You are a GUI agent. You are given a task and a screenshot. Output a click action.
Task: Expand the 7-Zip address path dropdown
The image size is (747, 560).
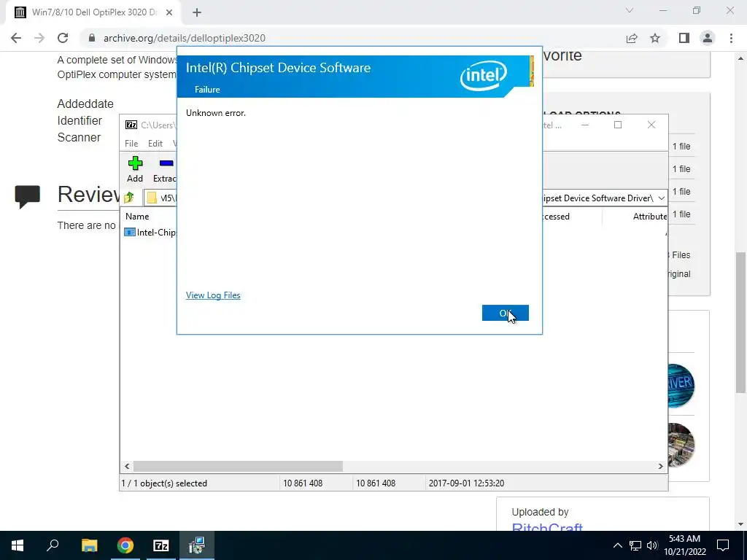pos(661,198)
